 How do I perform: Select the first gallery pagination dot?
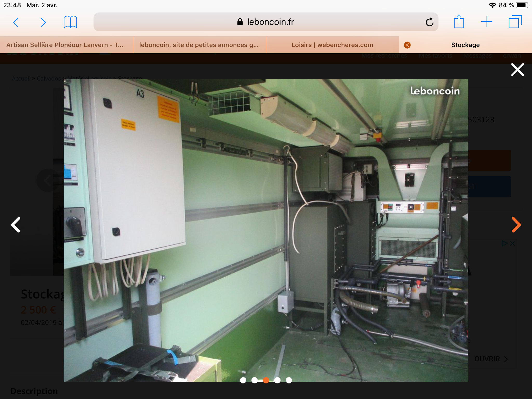tap(243, 380)
